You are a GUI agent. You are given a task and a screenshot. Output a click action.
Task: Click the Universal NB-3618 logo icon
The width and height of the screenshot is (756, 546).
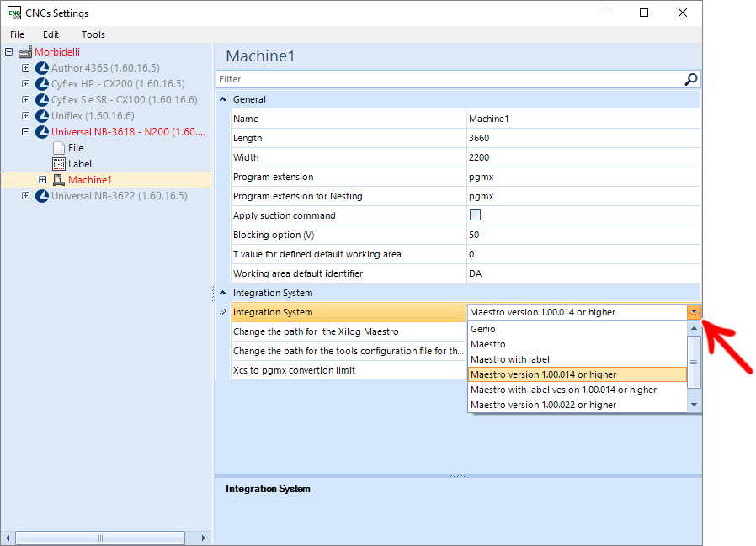click(42, 131)
